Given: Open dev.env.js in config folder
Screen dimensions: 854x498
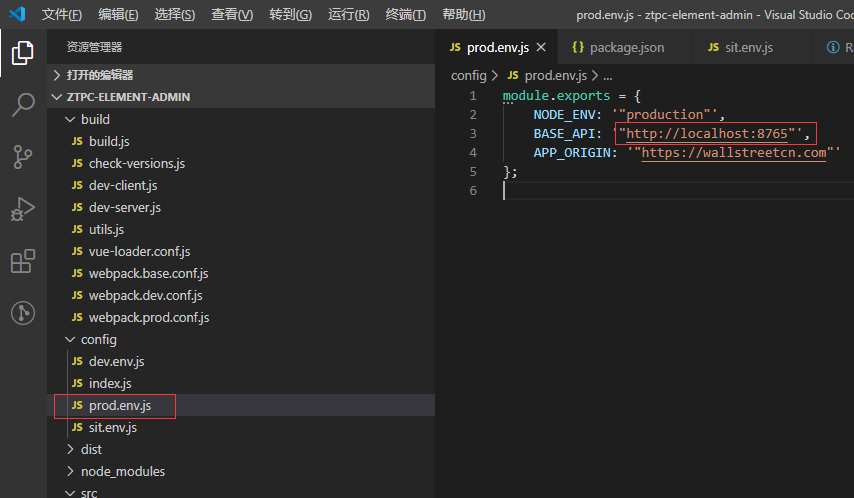Looking at the screenshot, I should tap(241, 361).
